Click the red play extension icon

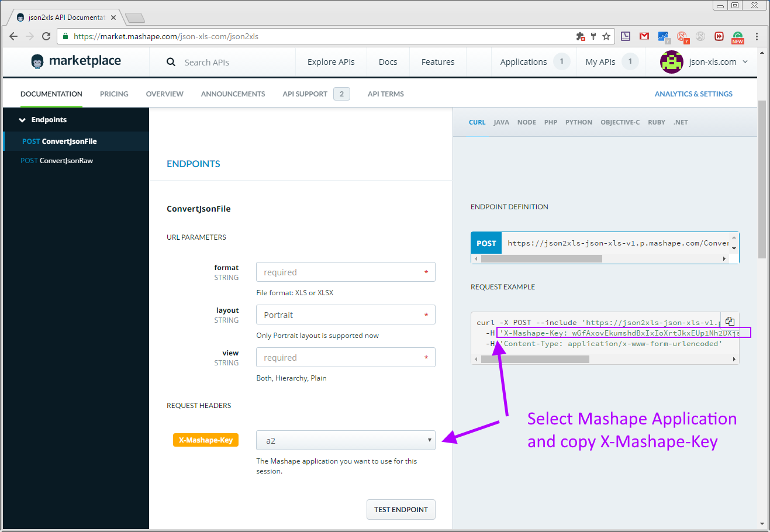coord(719,36)
